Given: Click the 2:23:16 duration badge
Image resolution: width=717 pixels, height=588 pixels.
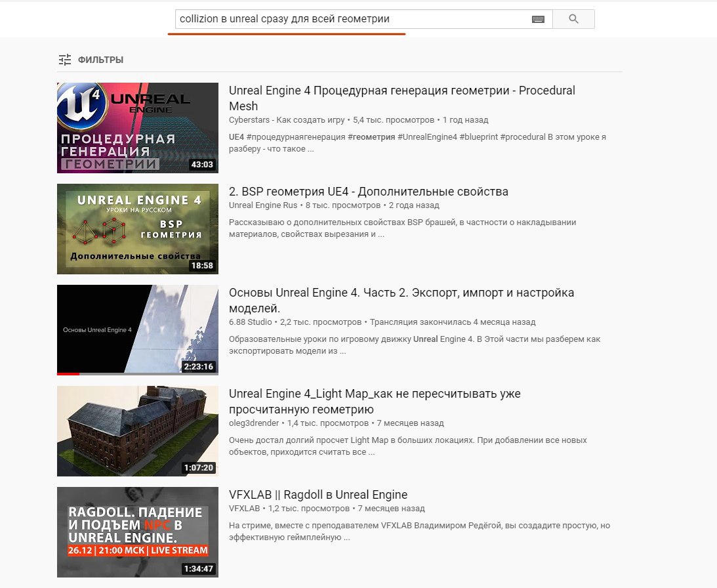Looking at the screenshot, I should click(199, 367).
